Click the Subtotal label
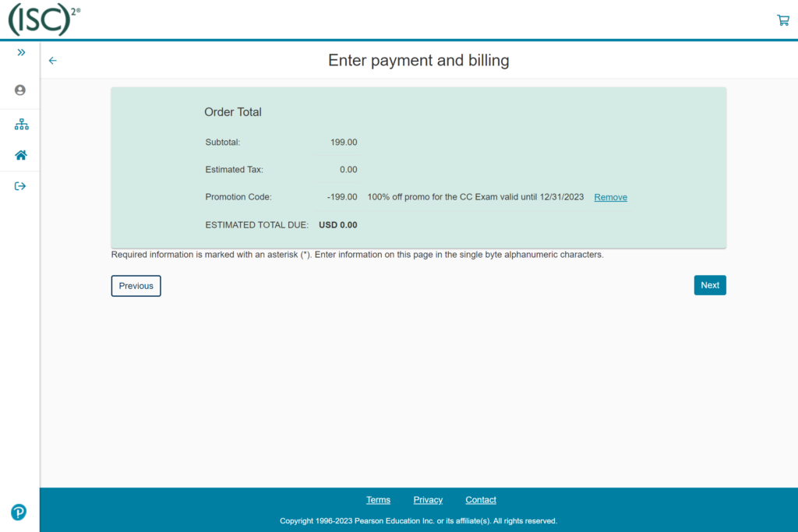Screen dimensions: 798x532 (x=222, y=143)
